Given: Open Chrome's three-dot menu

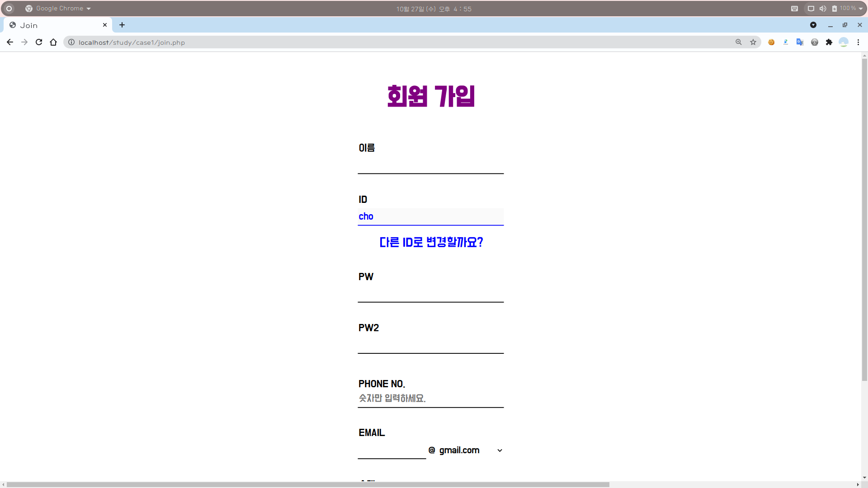Looking at the screenshot, I should click(858, 42).
